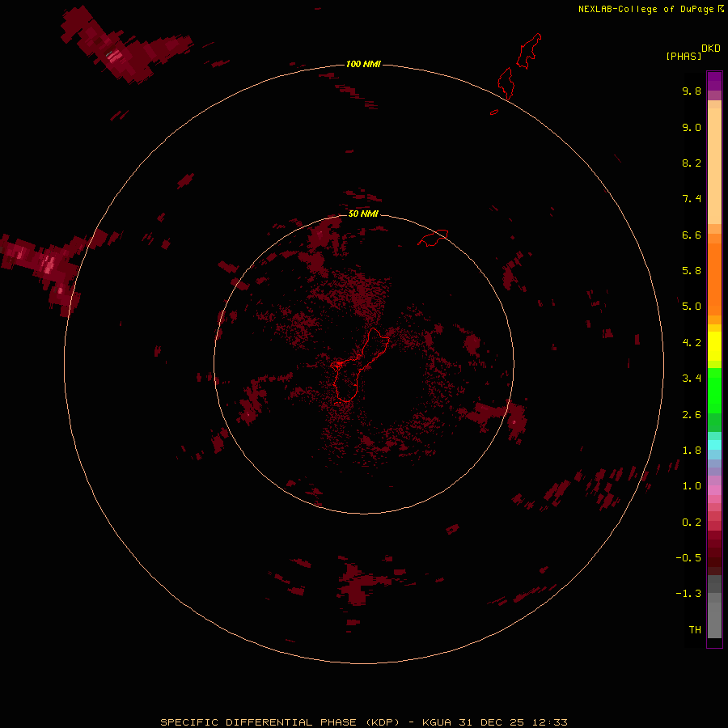
Task: Click the Guam island outline at radar center
Action: (x=360, y=365)
